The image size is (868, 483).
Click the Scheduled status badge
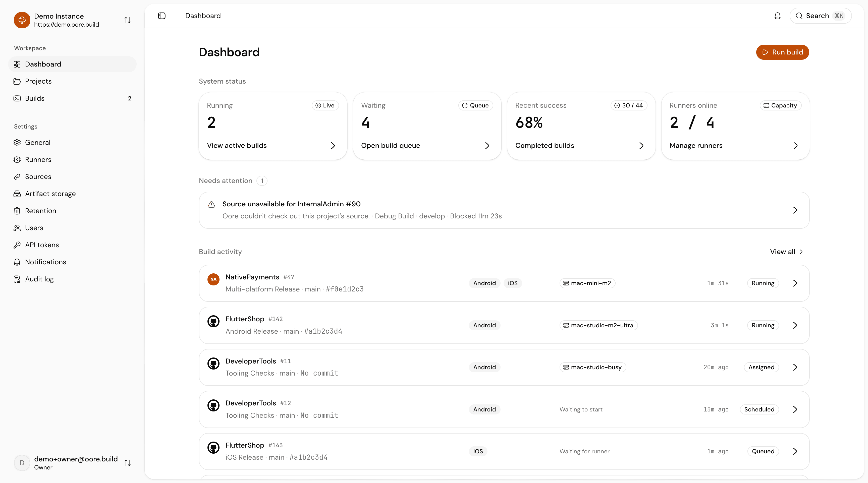point(759,409)
